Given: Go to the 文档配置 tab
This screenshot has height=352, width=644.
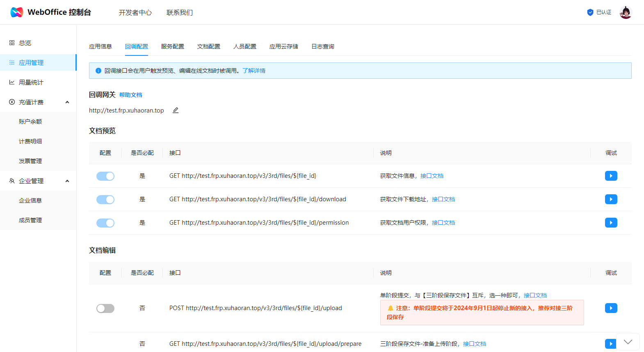Looking at the screenshot, I should (x=209, y=46).
